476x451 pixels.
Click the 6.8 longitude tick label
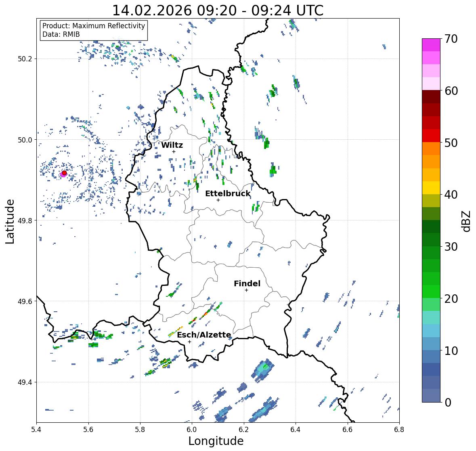399,429
